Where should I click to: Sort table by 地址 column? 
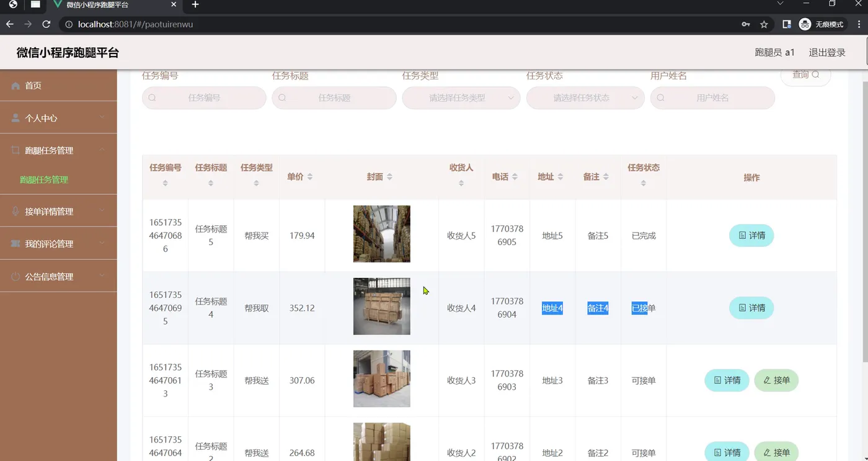[560, 177]
